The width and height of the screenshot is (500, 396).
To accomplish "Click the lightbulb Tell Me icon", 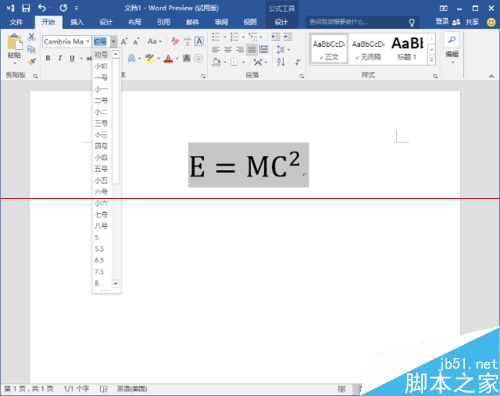I will (412, 22).
